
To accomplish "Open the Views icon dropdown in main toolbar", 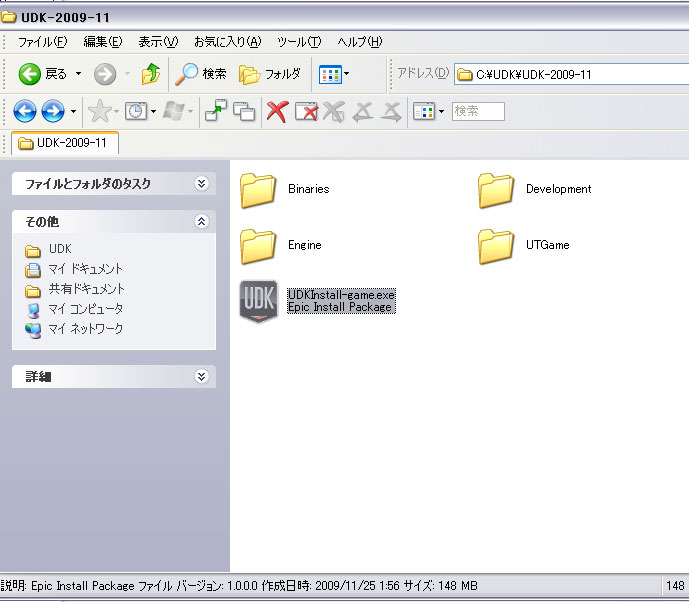I will [334, 74].
